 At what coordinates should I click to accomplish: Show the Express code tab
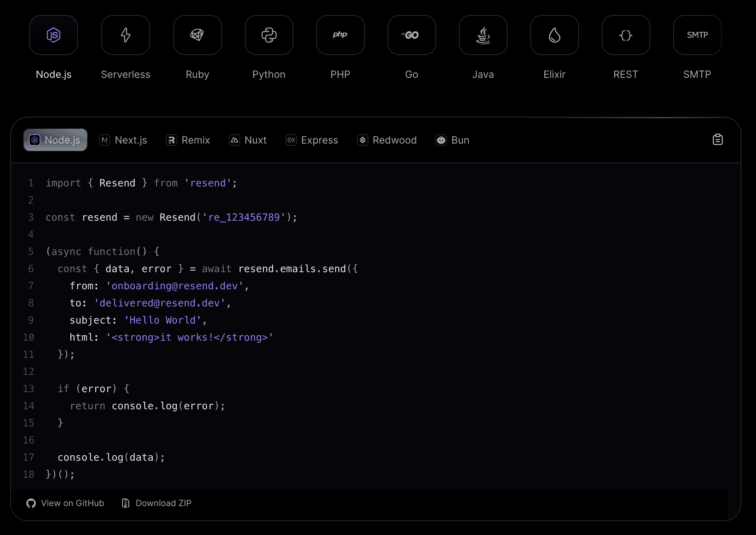(x=312, y=140)
